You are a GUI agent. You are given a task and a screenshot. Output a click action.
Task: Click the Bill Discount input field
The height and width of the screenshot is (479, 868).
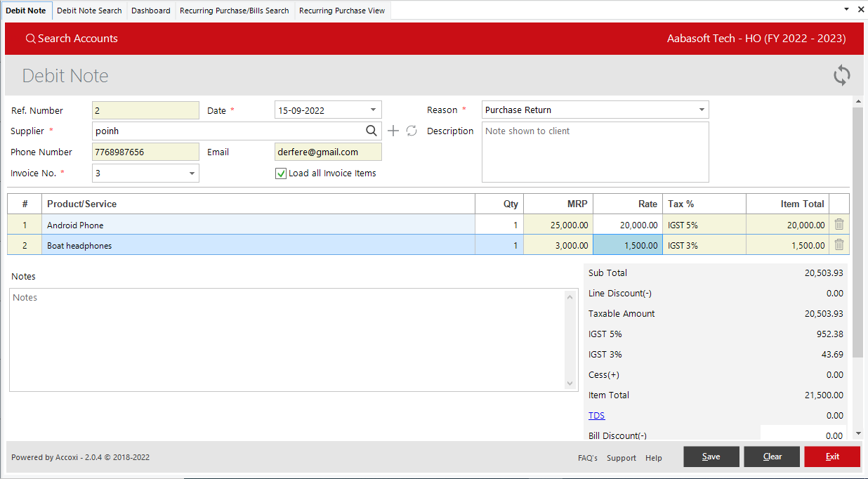click(803, 435)
